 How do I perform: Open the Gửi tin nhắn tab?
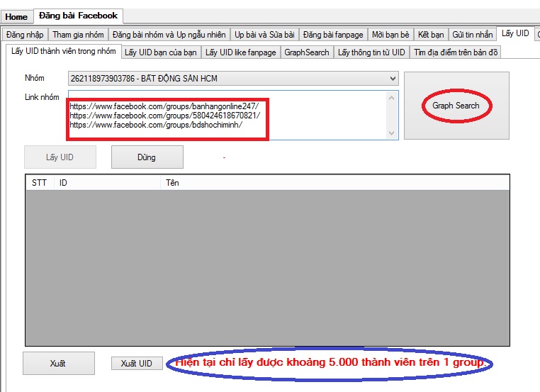pyautogui.click(x=473, y=35)
